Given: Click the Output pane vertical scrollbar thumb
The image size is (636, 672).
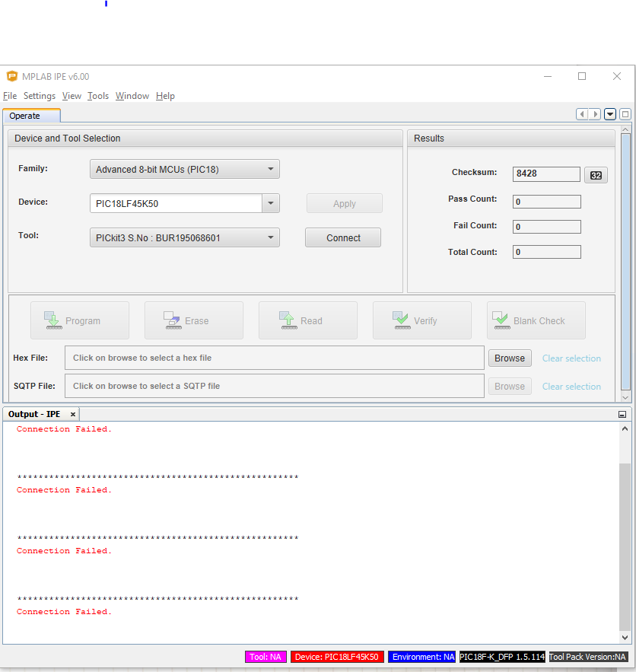Looking at the screenshot, I should [x=625, y=547].
